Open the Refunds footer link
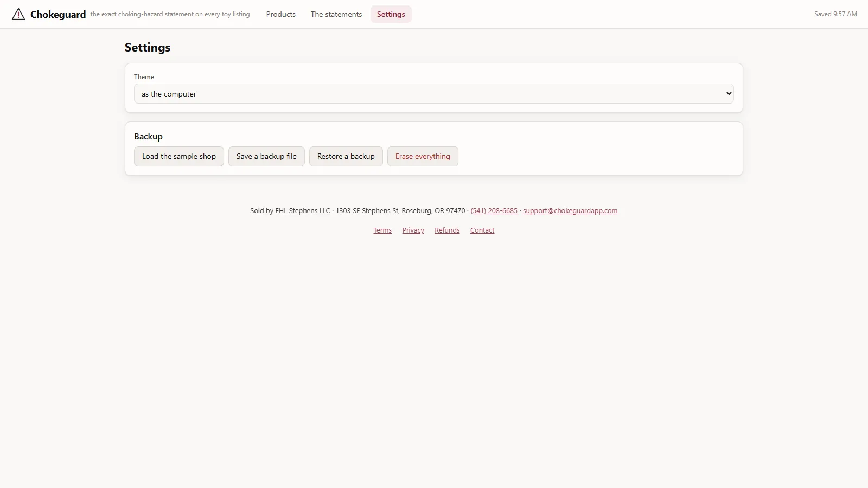 pyautogui.click(x=447, y=230)
